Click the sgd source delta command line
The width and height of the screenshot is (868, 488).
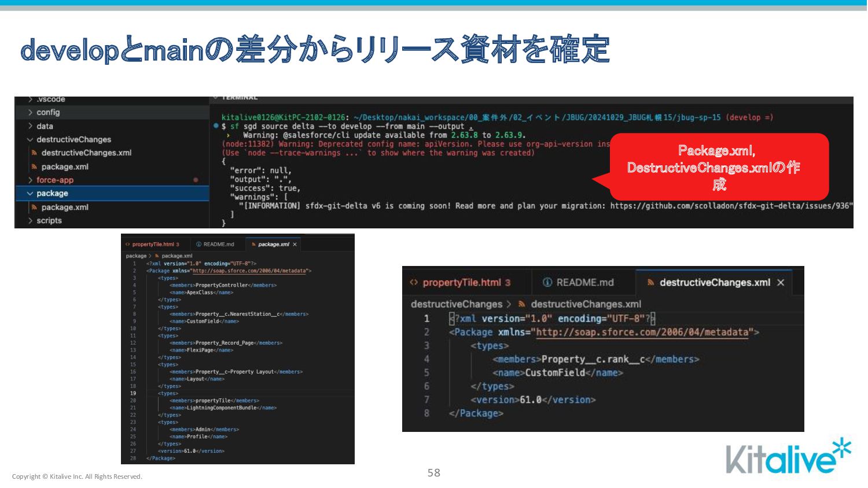[348, 126]
